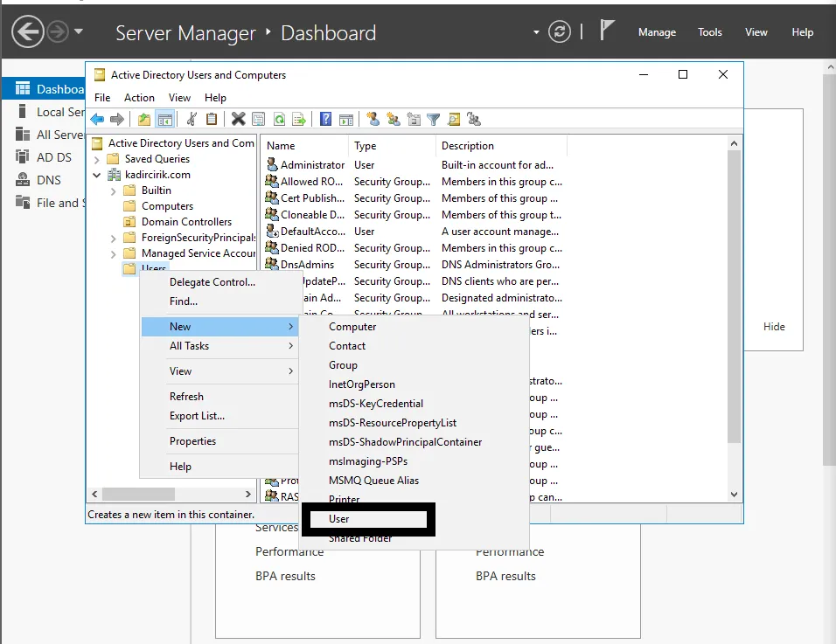
Task: Click the Cut scissors icon
Action: click(192, 120)
